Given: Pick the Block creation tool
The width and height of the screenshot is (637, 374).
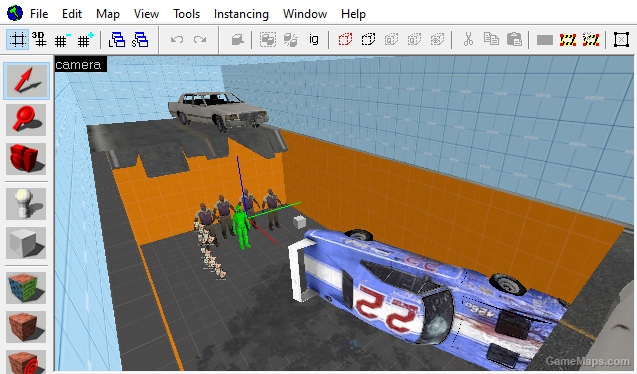Looking at the screenshot, I should pyautogui.click(x=26, y=242).
